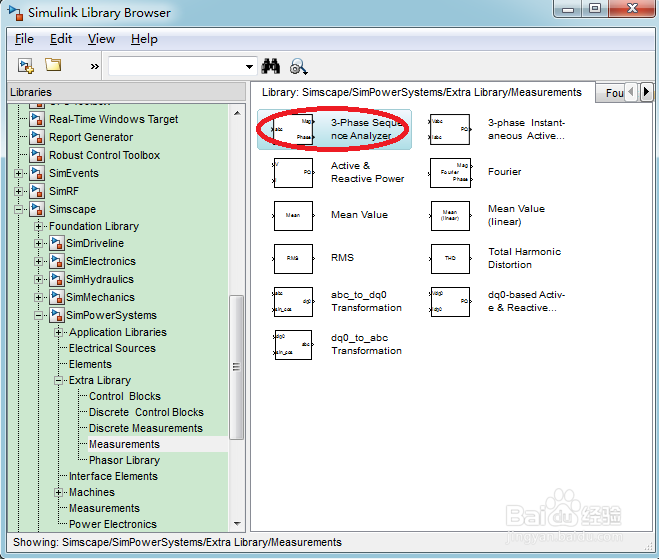Select Electrical Sources tree item
This screenshot has height=559, width=659.
(112, 348)
